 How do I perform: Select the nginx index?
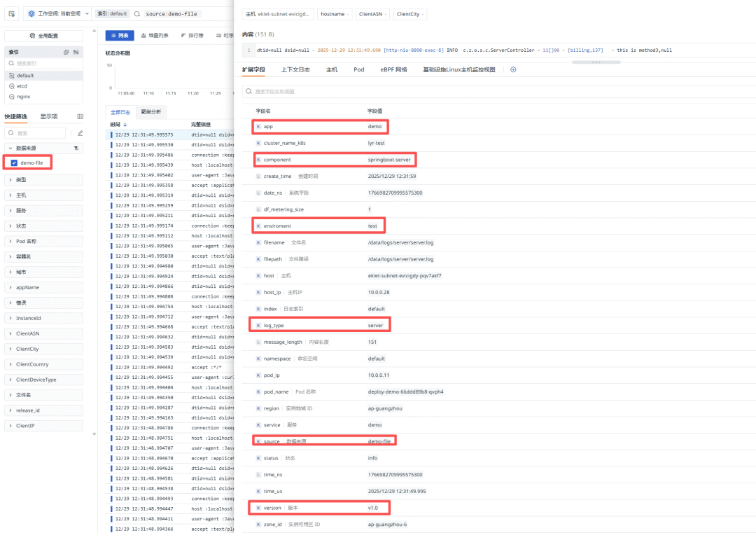tap(44, 97)
